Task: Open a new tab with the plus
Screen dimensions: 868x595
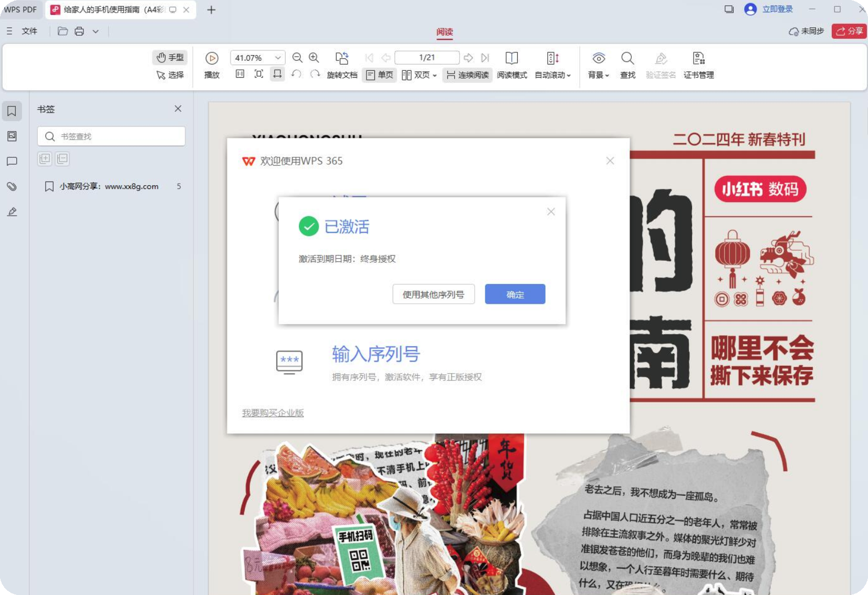Action: [211, 9]
